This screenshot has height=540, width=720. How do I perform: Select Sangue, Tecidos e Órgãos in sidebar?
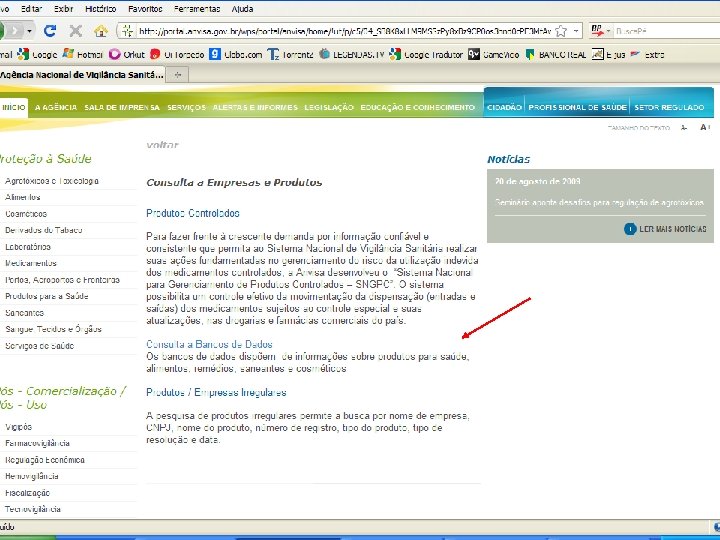53,329
